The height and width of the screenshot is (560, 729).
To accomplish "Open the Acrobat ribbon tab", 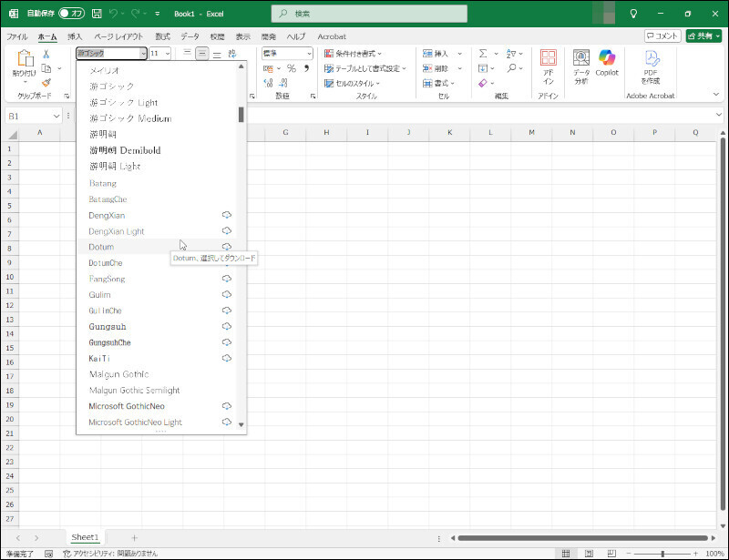I will click(x=332, y=36).
